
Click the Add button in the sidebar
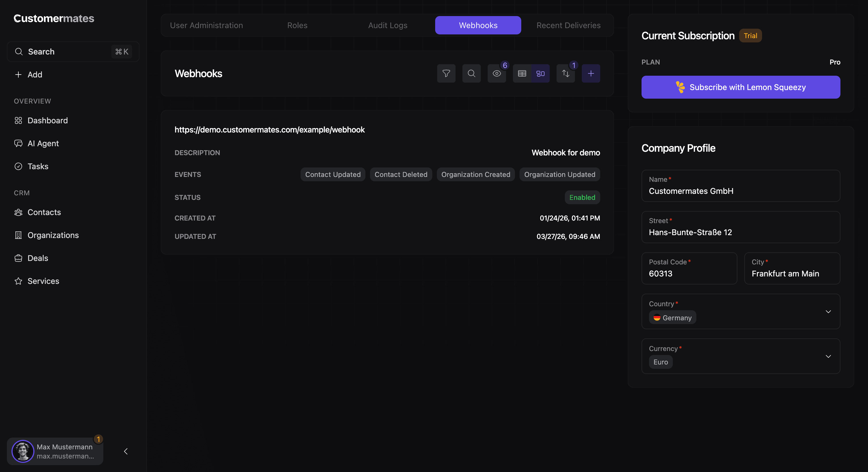29,74
